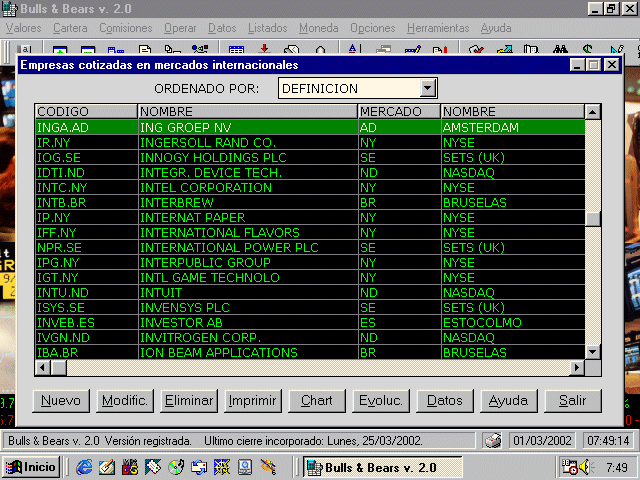This screenshot has height=480, width=640.
Task: Select the INVESTOR AB row
Action: (x=310, y=322)
